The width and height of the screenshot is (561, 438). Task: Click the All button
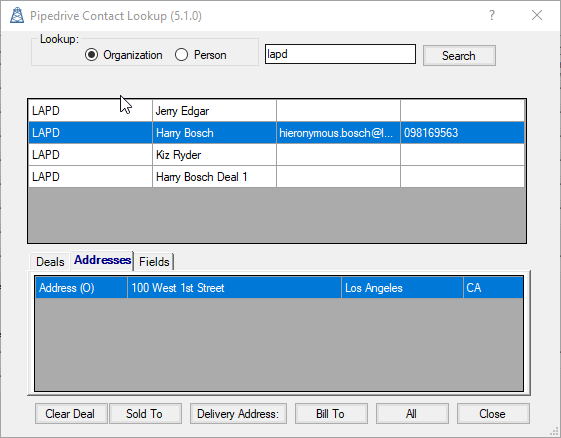pyautogui.click(x=412, y=414)
